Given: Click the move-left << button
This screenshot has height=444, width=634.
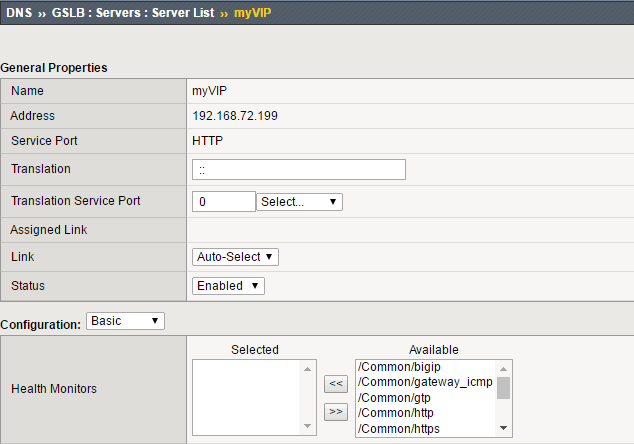Looking at the screenshot, I should click(x=337, y=383).
